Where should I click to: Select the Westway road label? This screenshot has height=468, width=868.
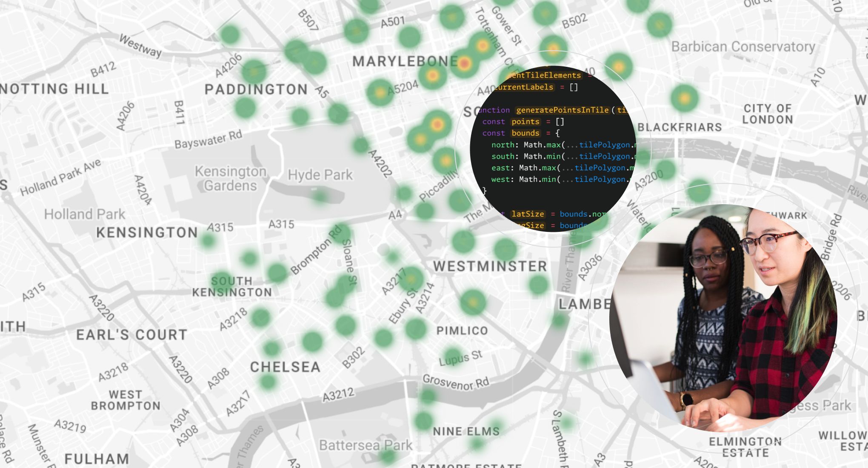[x=140, y=46]
